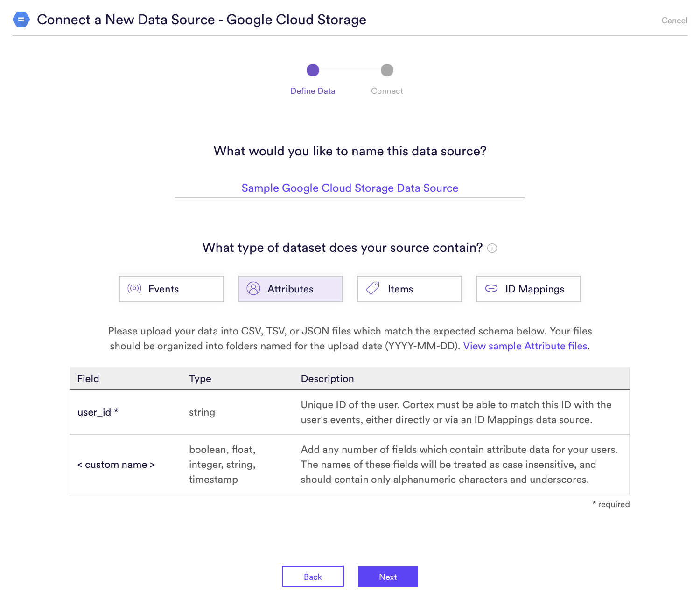Go back with the Back button
Image resolution: width=700 pixels, height=612 pixels.
click(313, 577)
